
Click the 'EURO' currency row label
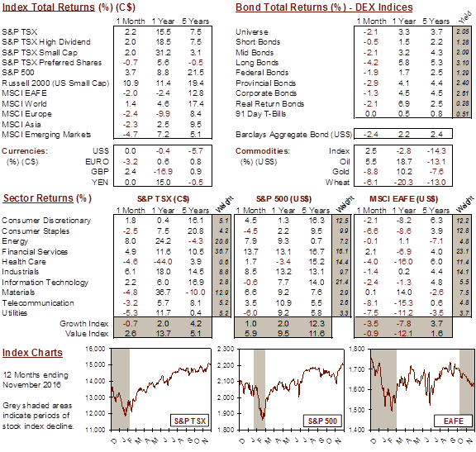tap(97, 161)
